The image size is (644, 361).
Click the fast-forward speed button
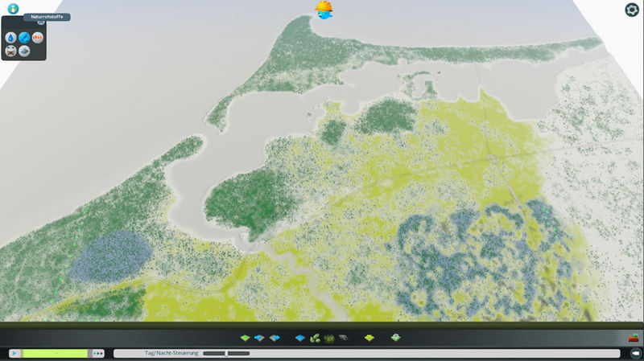(98, 353)
